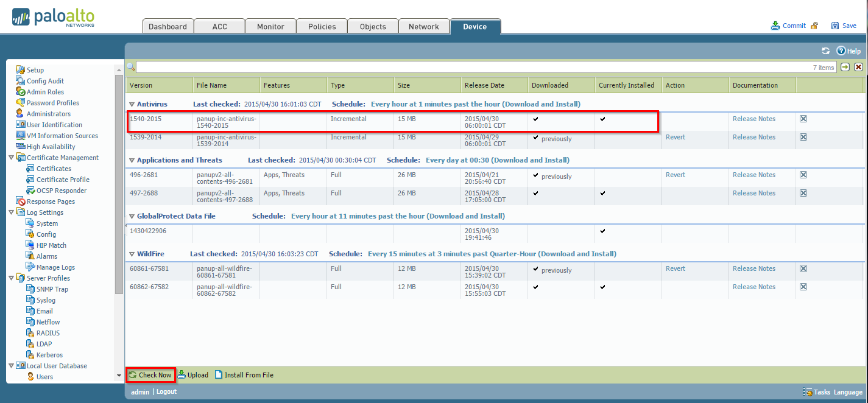This screenshot has width=868, height=403.
Task: Collapse the WildFire group
Action: (x=132, y=254)
